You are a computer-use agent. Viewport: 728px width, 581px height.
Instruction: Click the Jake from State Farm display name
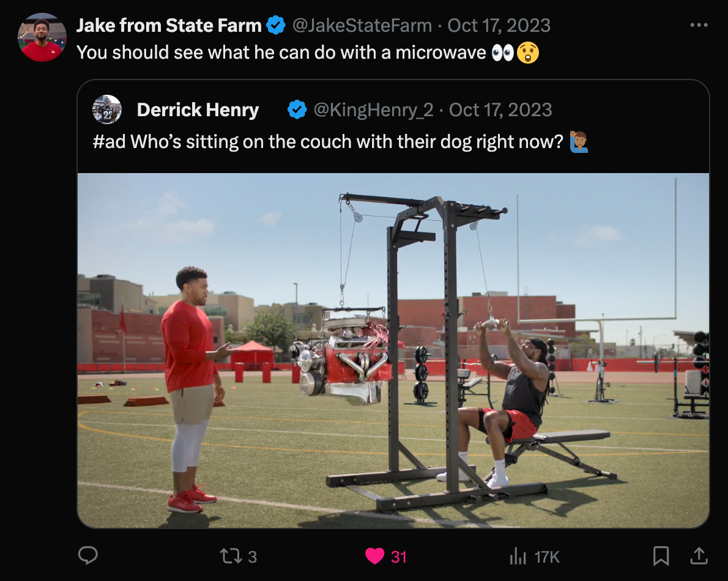click(169, 26)
